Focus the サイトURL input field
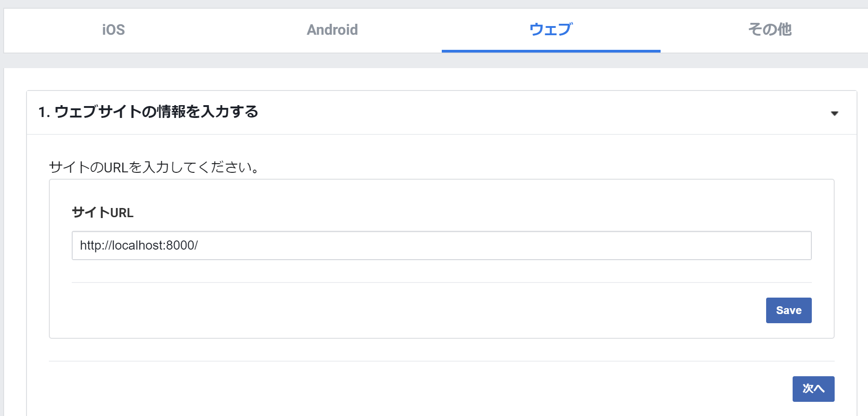868x416 pixels. click(441, 245)
